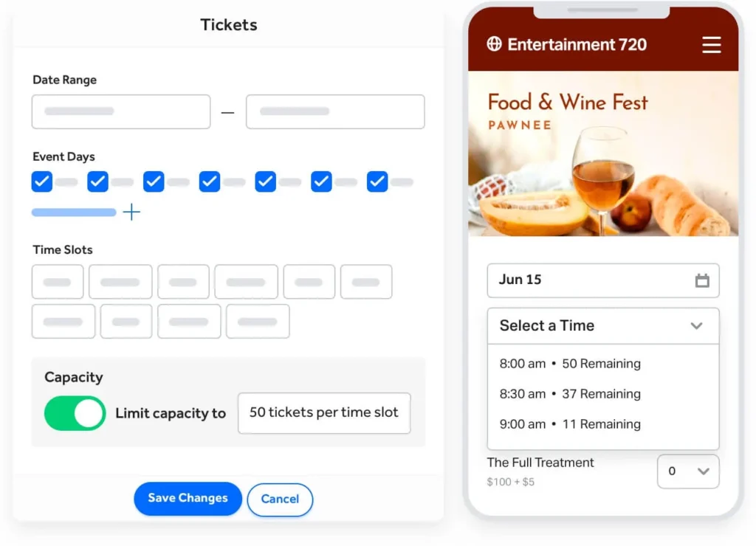The width and height of the screenshot is (756, 546).
Task: Toggle the Limit capacity switch off
Action: click(75, 413)
